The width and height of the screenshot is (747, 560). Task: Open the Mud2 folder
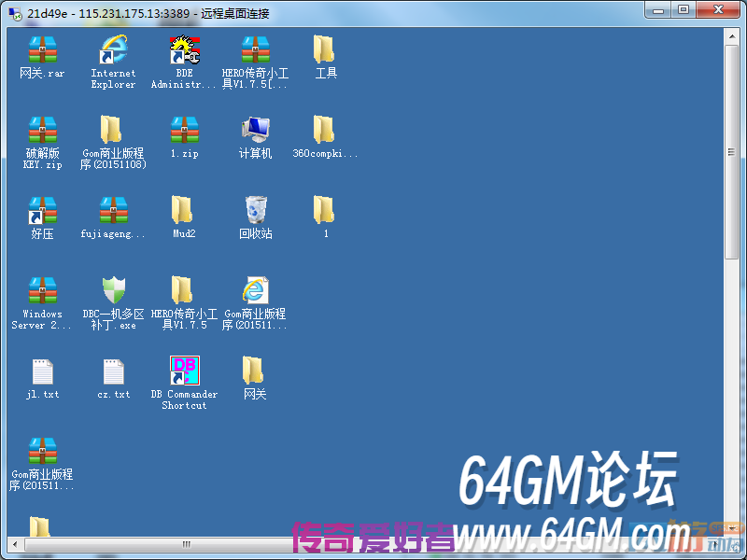pyautogui.click(x=182, y=210)
